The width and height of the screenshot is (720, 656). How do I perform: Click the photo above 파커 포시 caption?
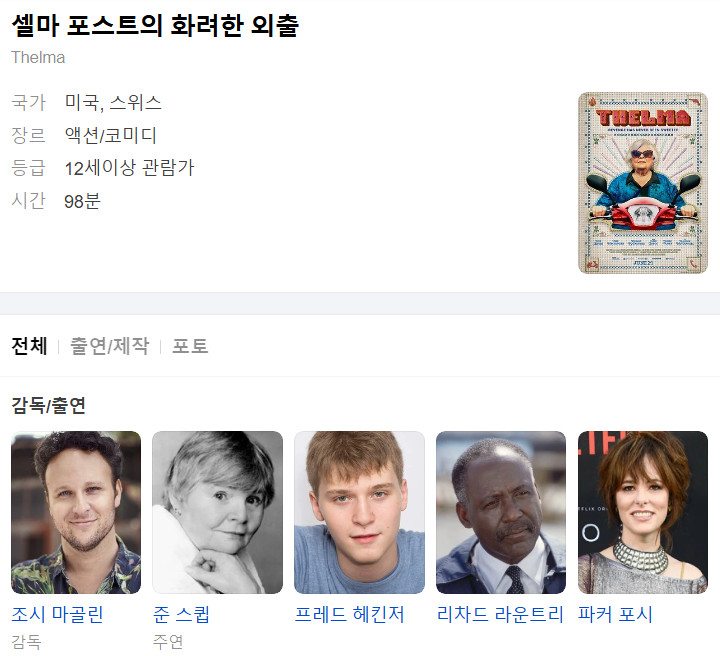tap(643, 512)
